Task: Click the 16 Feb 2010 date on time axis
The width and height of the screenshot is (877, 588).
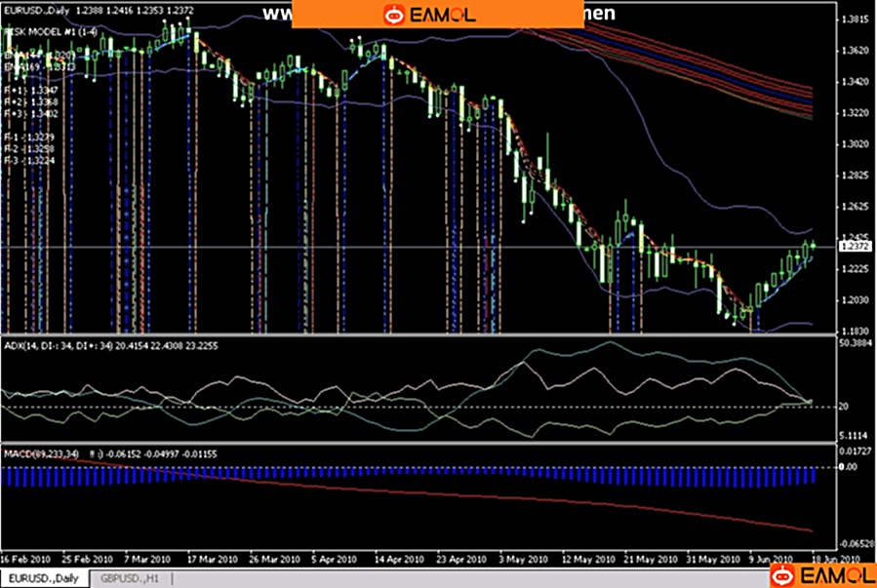Action: (25, 560)
